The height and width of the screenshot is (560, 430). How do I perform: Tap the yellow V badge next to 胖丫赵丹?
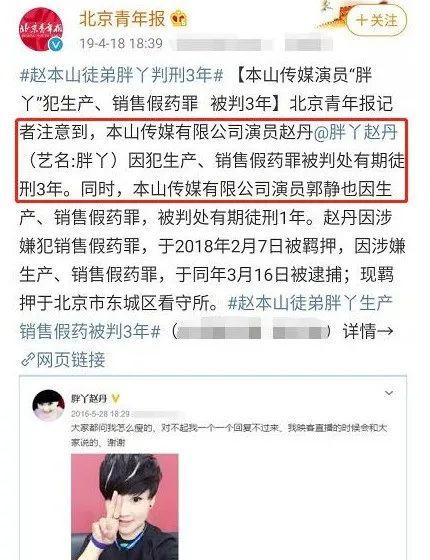(116, 398)
